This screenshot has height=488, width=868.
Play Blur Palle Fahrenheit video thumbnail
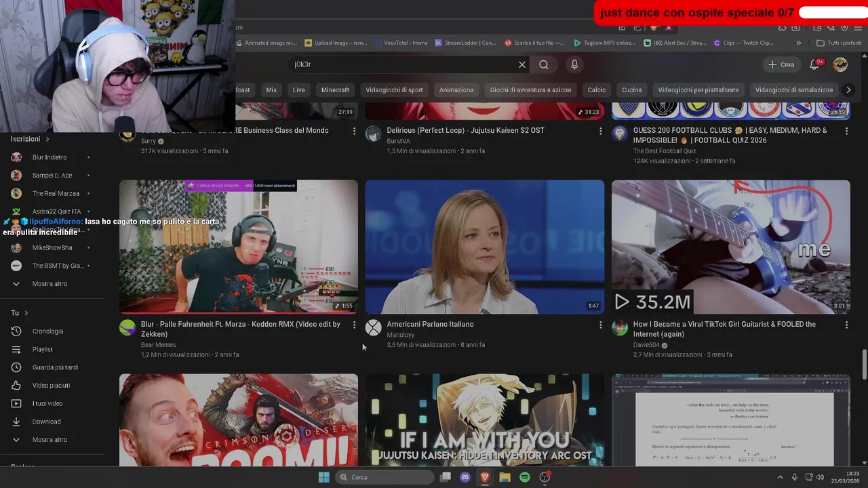pyautogui.click(x=239, y=247)
